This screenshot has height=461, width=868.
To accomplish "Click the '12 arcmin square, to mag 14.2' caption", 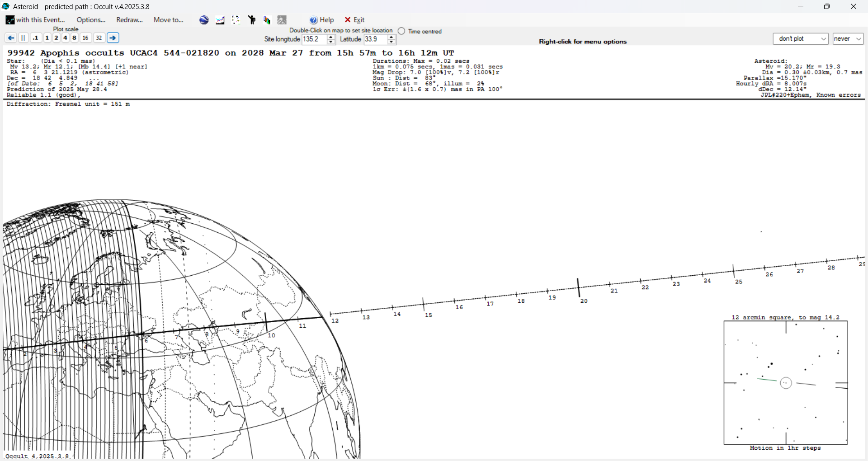I will pyautogui.click(x=786, y=318).
